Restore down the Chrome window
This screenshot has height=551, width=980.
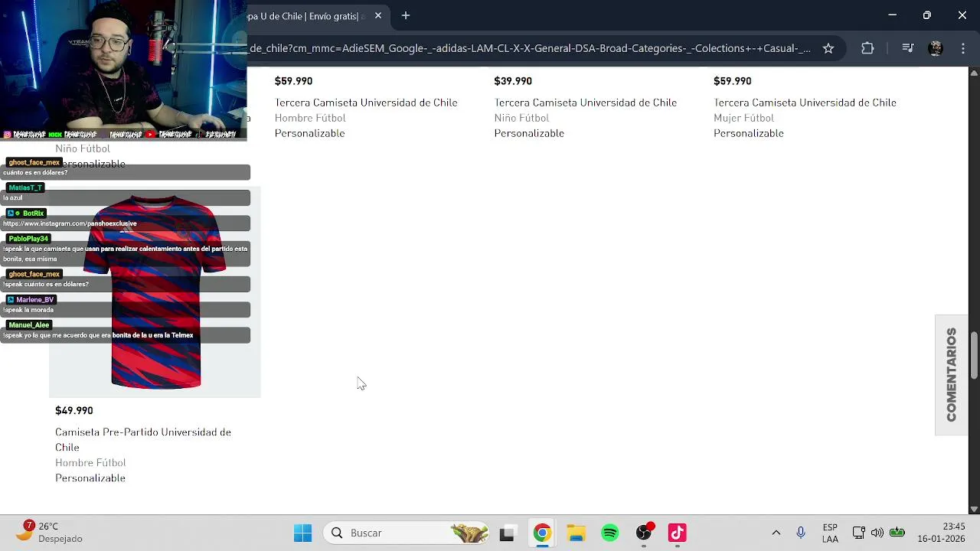pos(927,15)
